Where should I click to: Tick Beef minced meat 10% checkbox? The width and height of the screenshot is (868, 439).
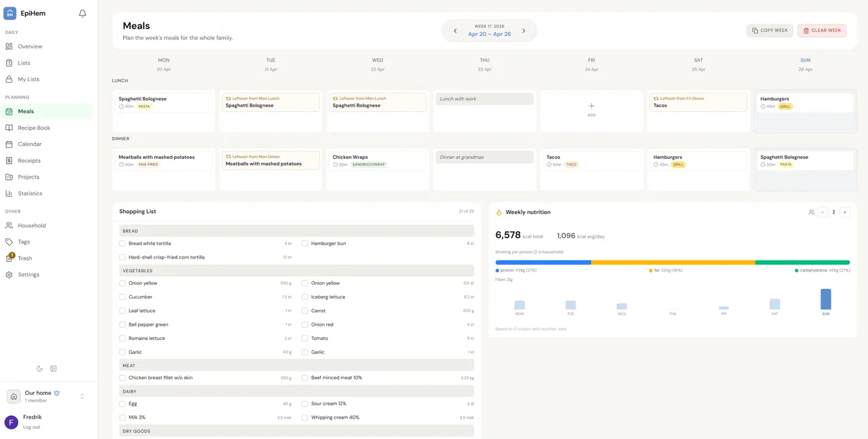(x=305, y=378)
